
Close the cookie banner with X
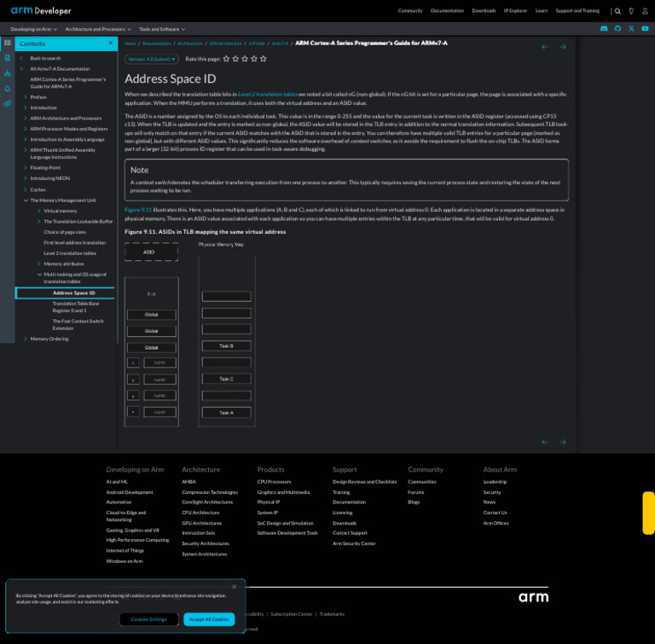234,587
